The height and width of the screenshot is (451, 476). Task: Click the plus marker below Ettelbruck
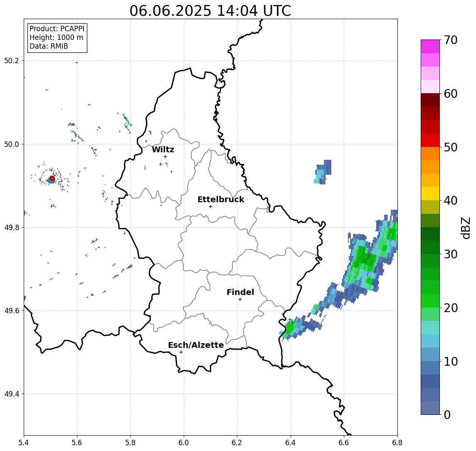210,207
